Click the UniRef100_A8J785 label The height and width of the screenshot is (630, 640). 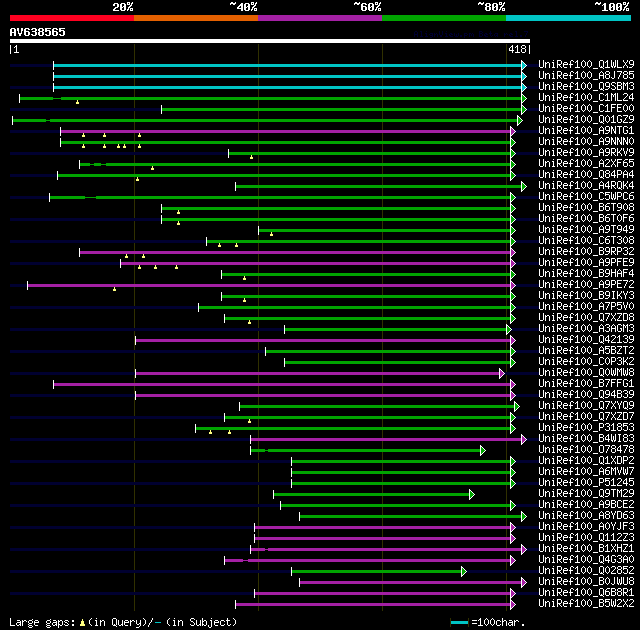pyautogui.click(x=586, y=75)
